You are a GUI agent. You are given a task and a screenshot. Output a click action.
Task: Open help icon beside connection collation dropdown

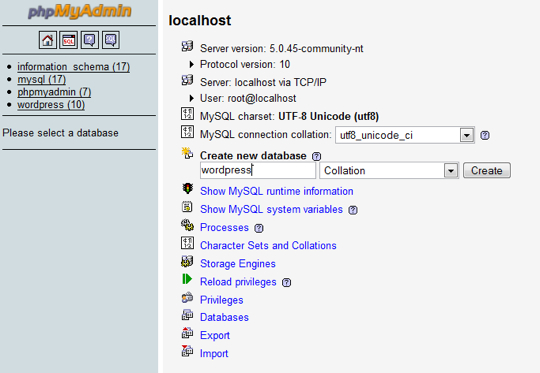pos(485,135)
